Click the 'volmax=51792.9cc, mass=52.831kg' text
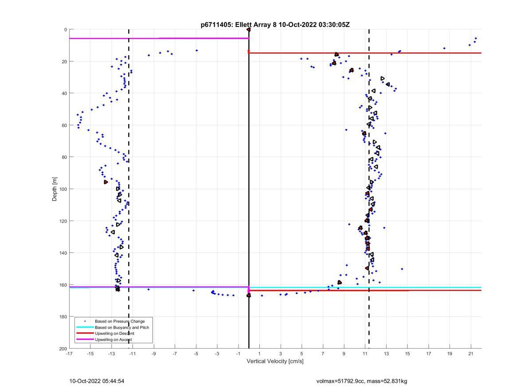Screen dimensions: 532x392 [362, 381]
